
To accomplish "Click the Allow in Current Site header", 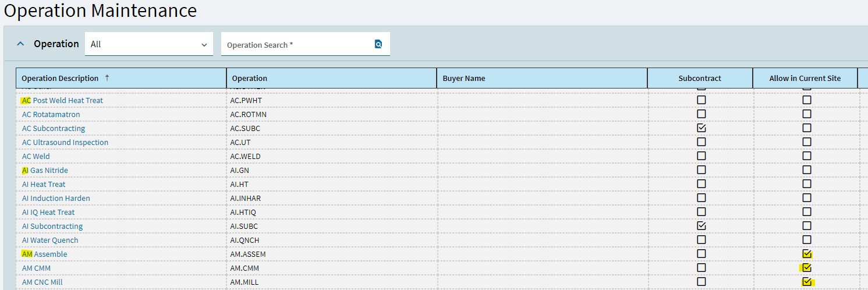I will coord(805,78).
